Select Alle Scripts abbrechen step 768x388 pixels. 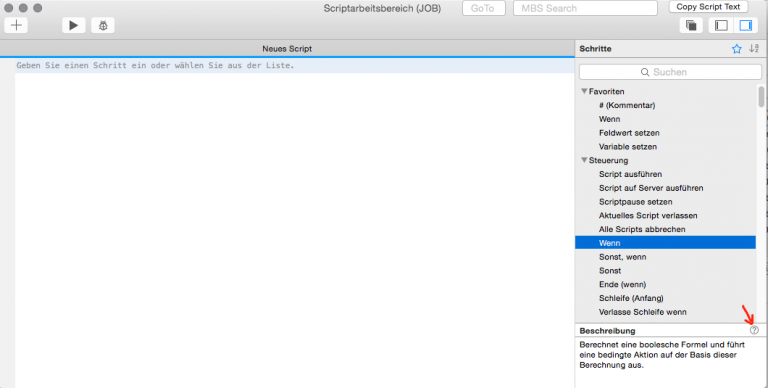(x=642, y=229)
